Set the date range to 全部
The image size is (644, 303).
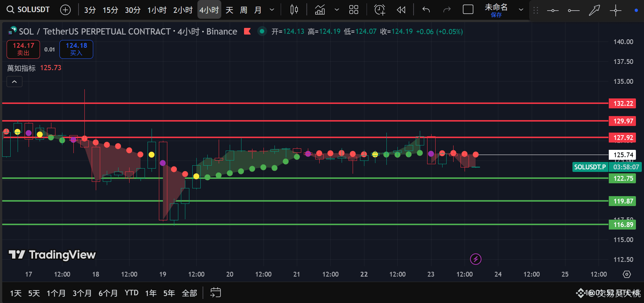coord(189,293)
